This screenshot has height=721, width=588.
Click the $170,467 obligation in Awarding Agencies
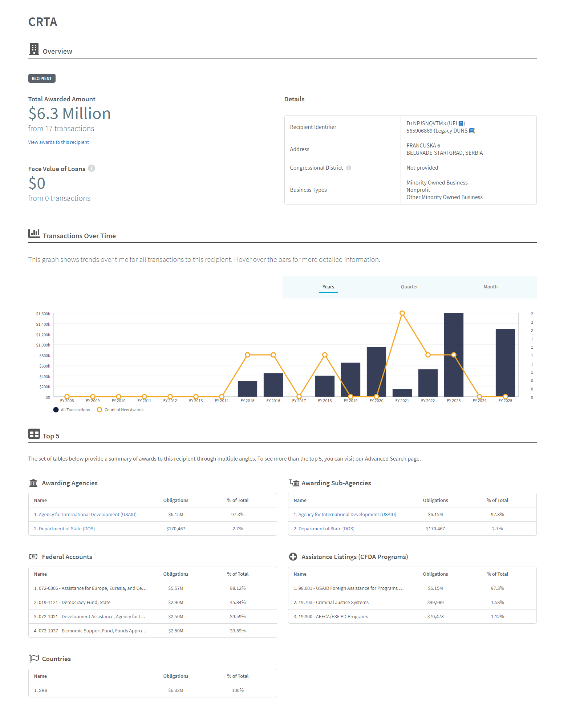pos(176,529)
